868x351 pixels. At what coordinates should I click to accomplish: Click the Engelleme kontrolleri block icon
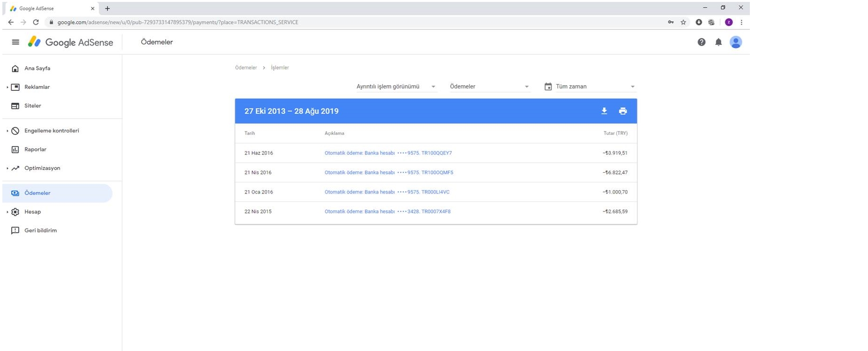[15, 131]
